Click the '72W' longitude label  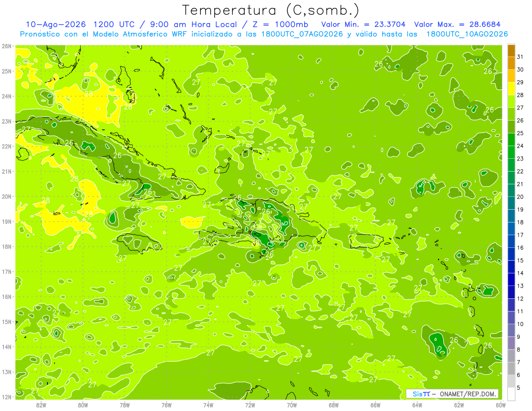(250, 405)
